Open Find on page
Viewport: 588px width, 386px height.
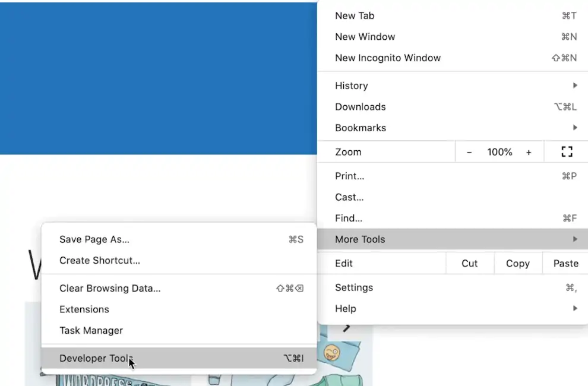pyautogui.click(x=348, y=218)
